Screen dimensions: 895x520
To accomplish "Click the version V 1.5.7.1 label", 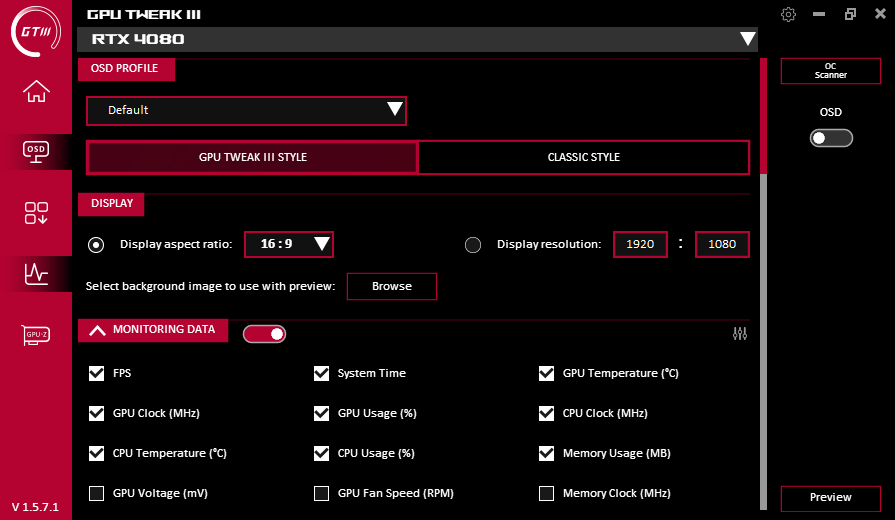I will tap(35, 507).
